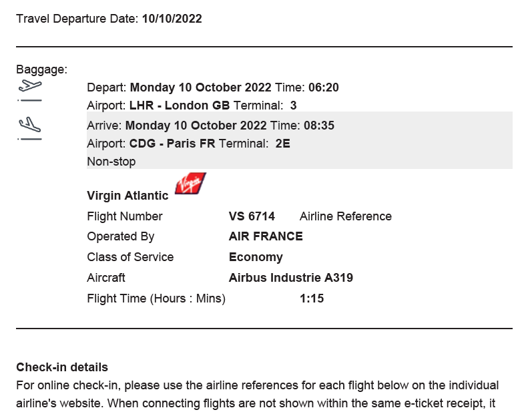532x414 pixels.
Task: Select LHR - London GB airport text
Action: 180,106
